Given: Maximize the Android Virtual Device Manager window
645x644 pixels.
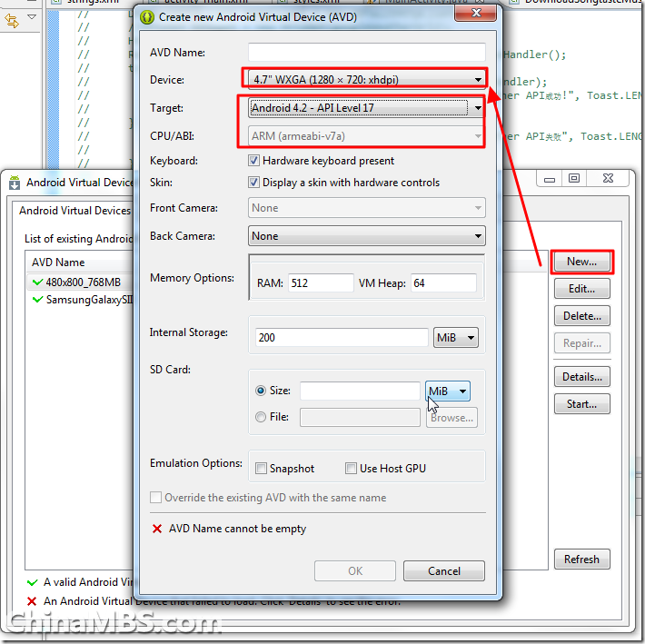Looking at the screenshot, I should tap(574, 178).
